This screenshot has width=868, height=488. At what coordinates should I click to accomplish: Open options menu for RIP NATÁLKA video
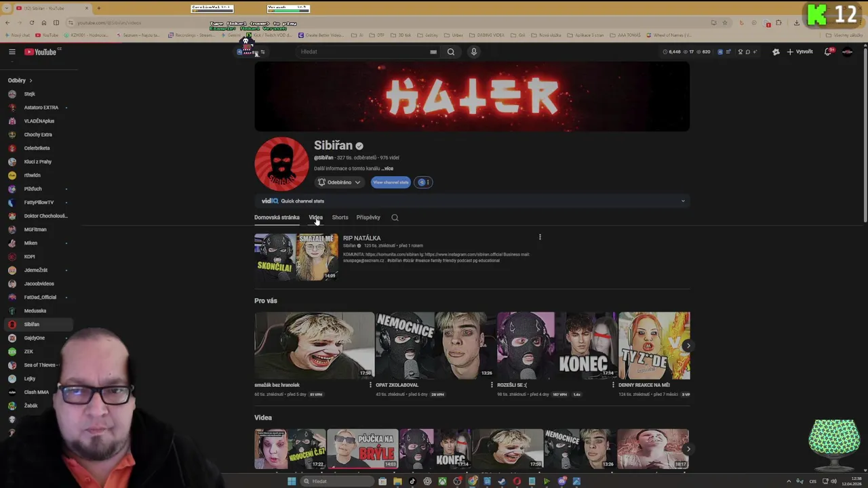coord(540,237)
